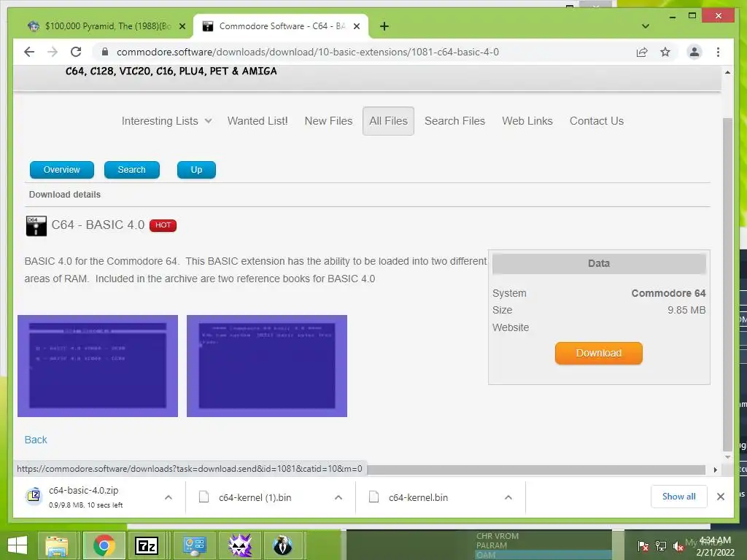
Task: Click the page vertical scrollbar
Action: click(x=727, y=284)
